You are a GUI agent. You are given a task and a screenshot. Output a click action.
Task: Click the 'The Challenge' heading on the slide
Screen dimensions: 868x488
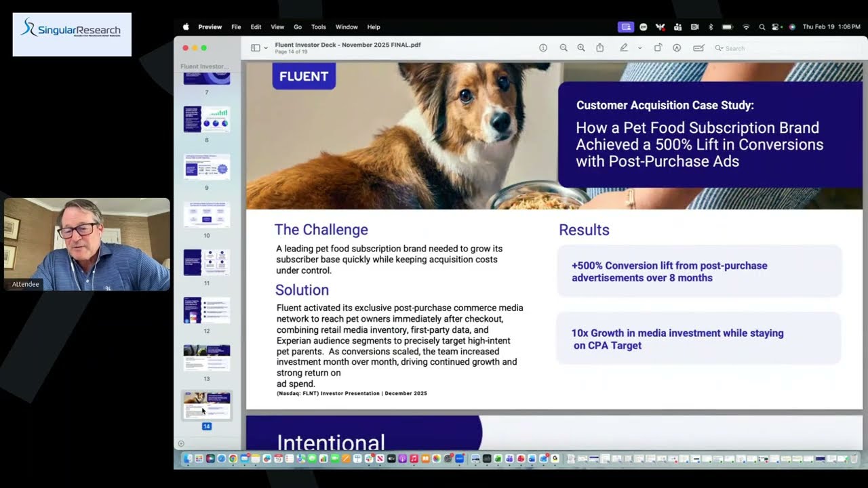coord(321,230)
